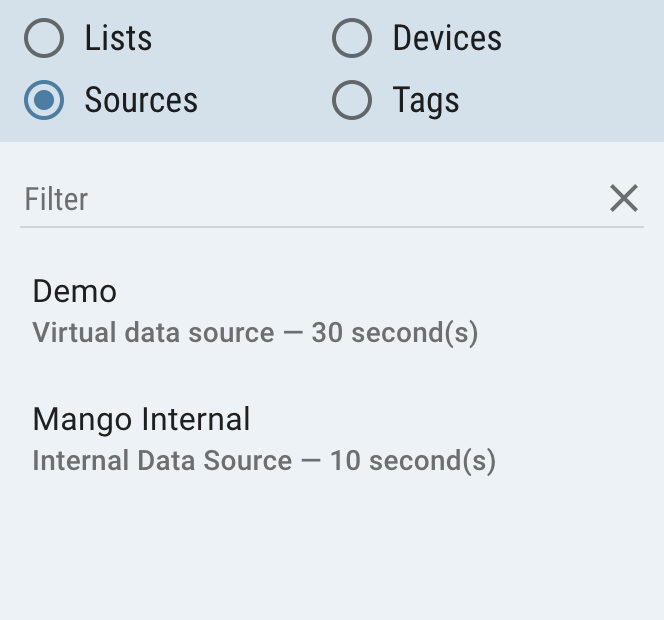Switch browsing mode to Lists circle
The image size is (664, 620).
coord(44,39)
